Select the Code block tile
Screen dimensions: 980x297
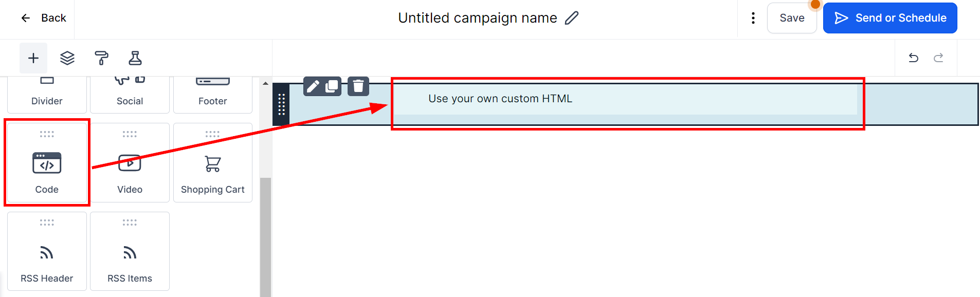tap(47, 163)
